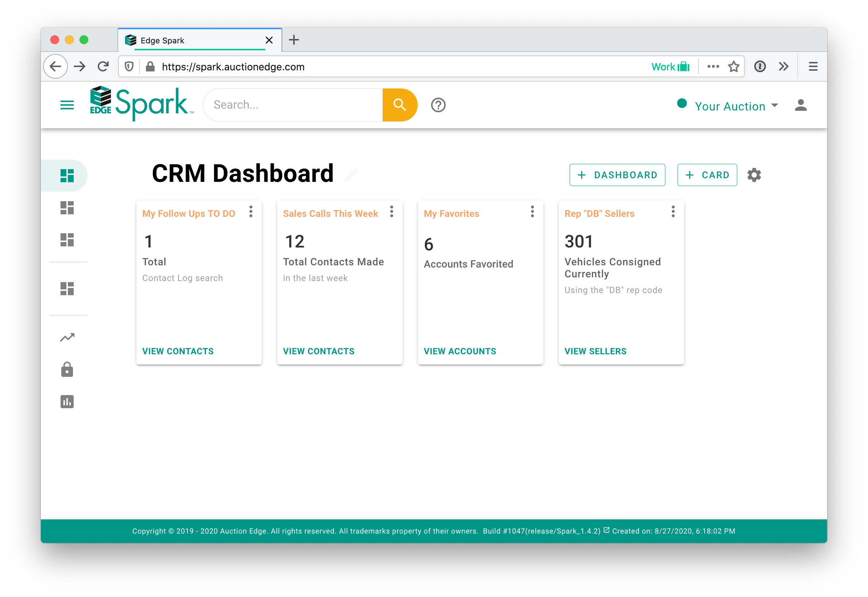Click VIEW ACCOUNTS on My Favorites card
The height and width of the screenshot is (597, 868).
point(460,351)
